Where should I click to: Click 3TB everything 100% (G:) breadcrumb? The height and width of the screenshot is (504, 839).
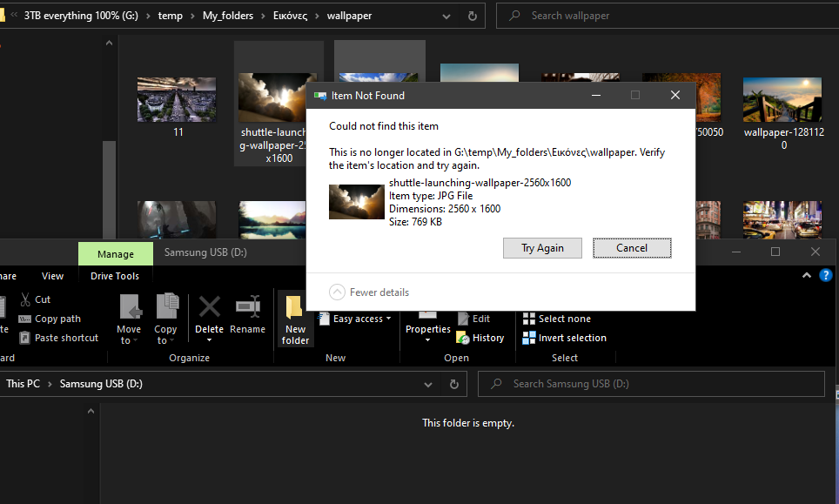[81, 16]
